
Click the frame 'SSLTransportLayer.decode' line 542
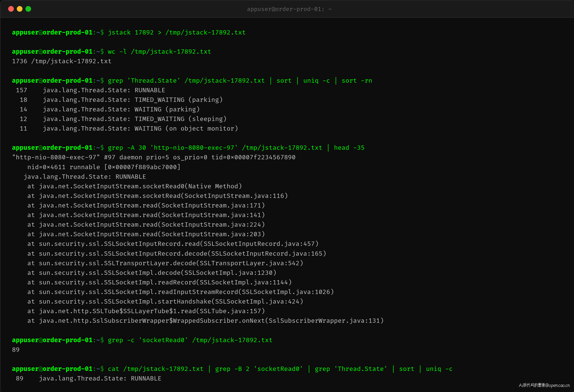click(165, 263)
